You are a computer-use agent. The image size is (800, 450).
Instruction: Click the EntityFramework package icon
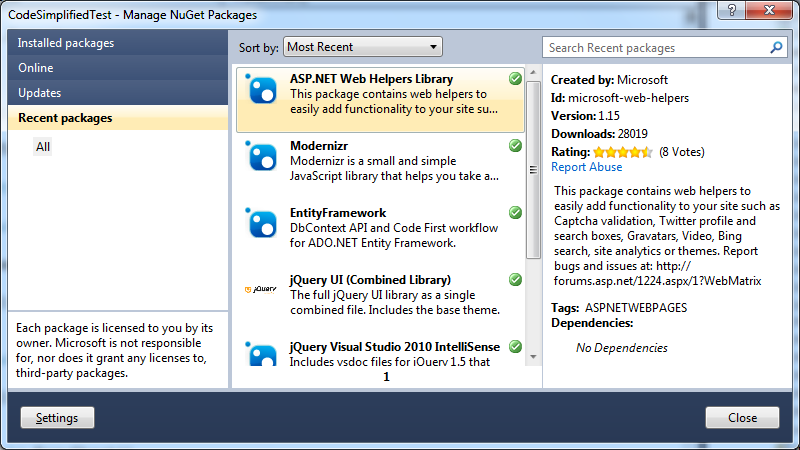tap(262, 223)
